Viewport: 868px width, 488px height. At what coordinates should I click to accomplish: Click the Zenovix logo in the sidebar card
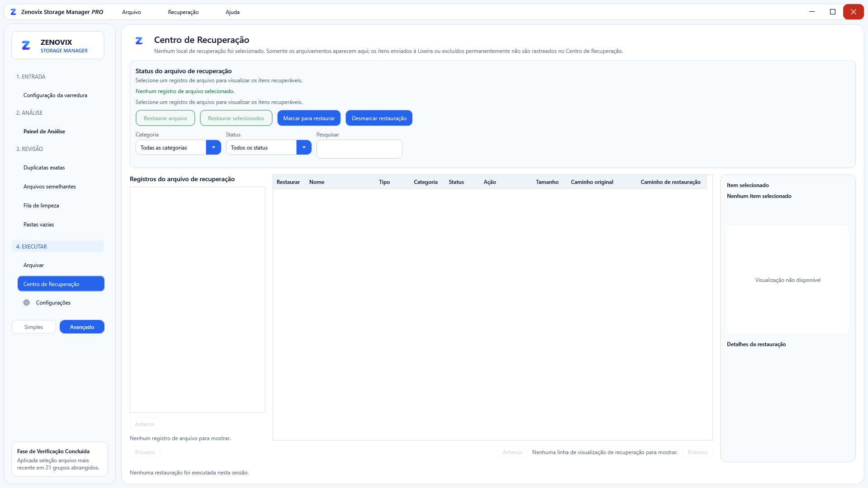point(26,45)
